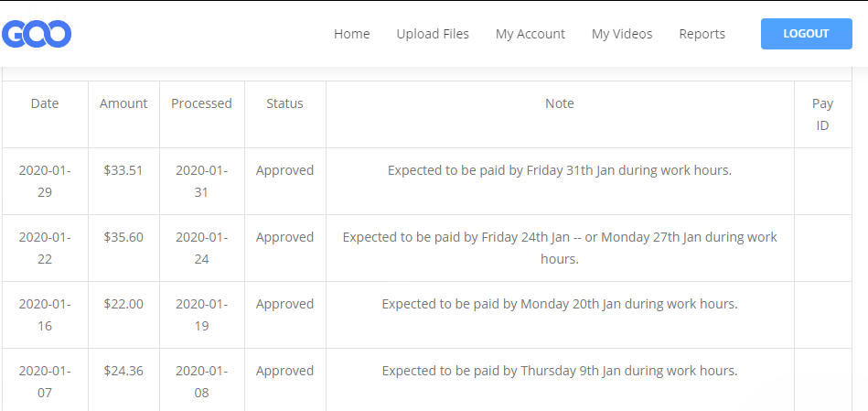Click processed date 2020-01-19 cell
Viewport: 868px width, 411px height.
pos(201,314)
